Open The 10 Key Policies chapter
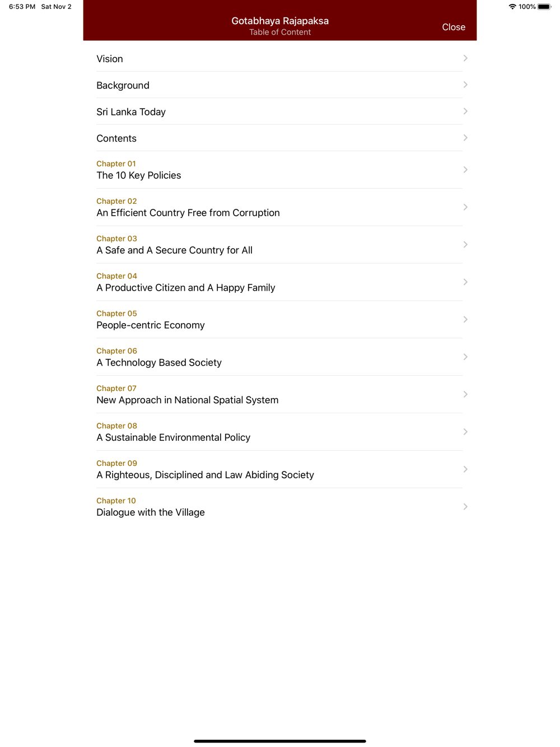The width and height of the screenshot is (560, 747). (x=280, y=170)
